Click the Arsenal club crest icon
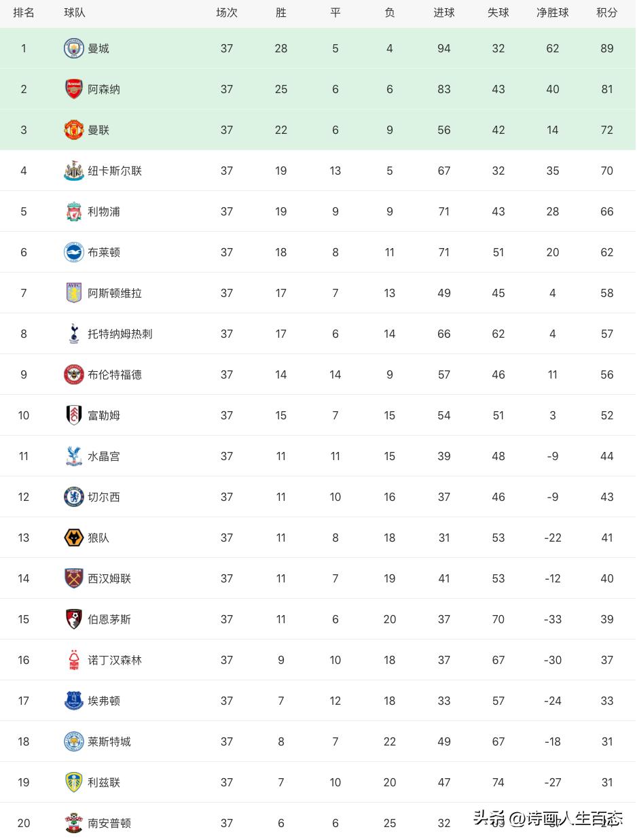 (73, 89)
